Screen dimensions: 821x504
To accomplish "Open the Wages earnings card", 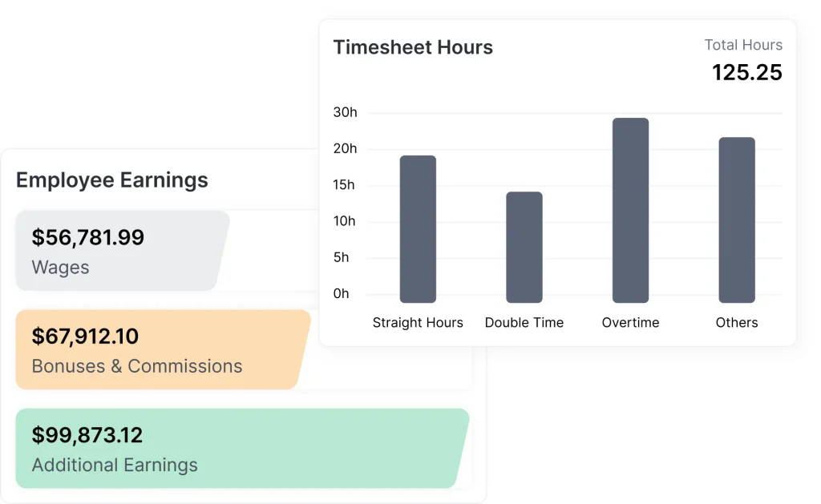I will click(120, 251).
